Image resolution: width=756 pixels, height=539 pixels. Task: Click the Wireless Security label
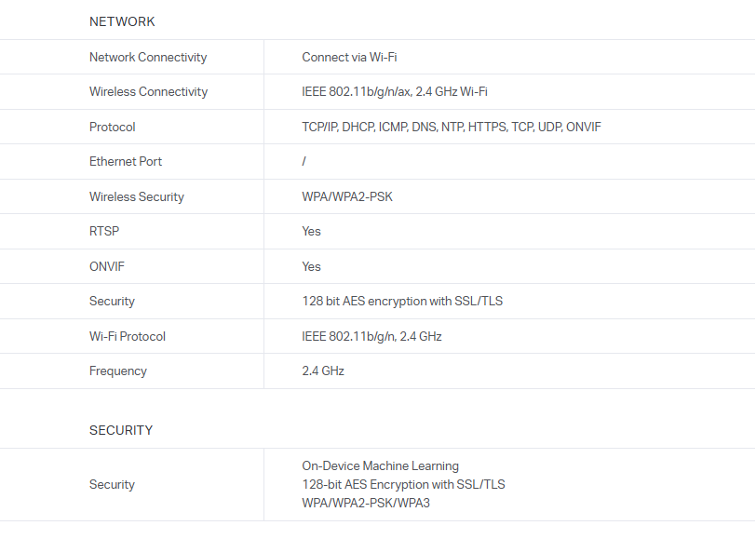point(137,196)
